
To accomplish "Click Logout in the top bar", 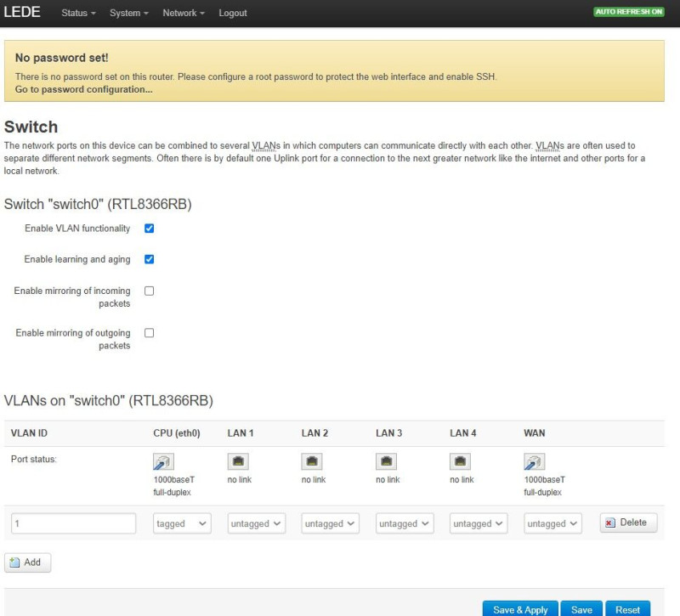I will 233,13.
